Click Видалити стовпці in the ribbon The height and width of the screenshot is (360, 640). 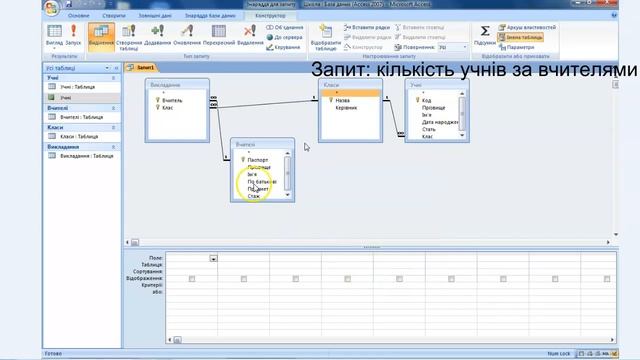tap(419, 37)
